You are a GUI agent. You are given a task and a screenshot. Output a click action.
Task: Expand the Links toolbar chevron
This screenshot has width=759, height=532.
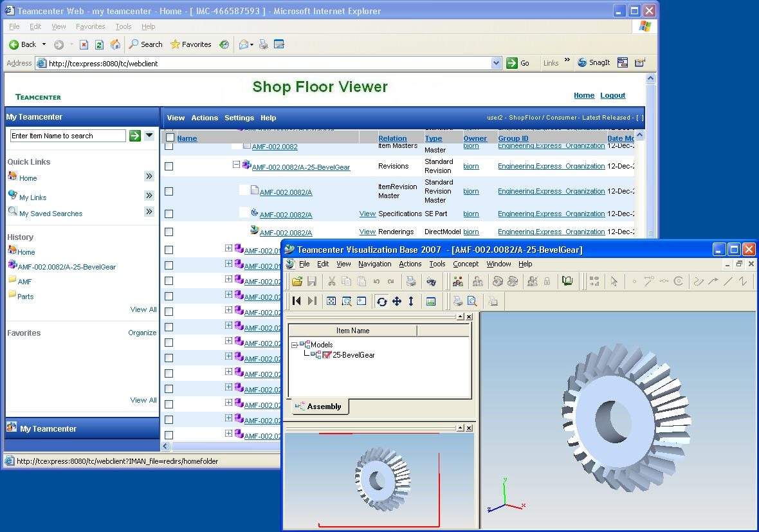coord(567,60)
